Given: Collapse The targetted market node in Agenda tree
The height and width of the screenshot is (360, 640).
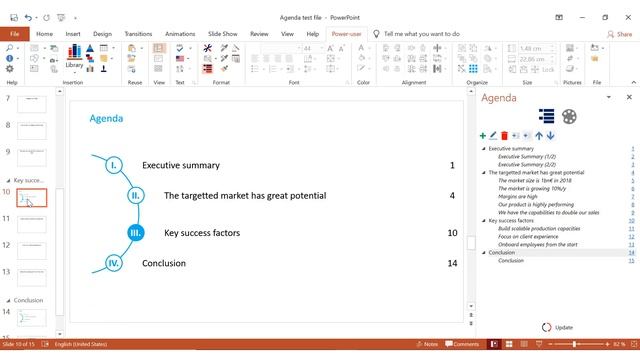Looking at the screenshot, I should point(484,173).
